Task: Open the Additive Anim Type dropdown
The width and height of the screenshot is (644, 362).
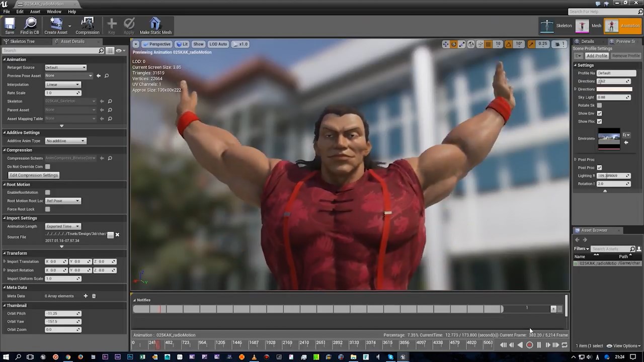Action: pyautogui.click(x=65, y=141)
